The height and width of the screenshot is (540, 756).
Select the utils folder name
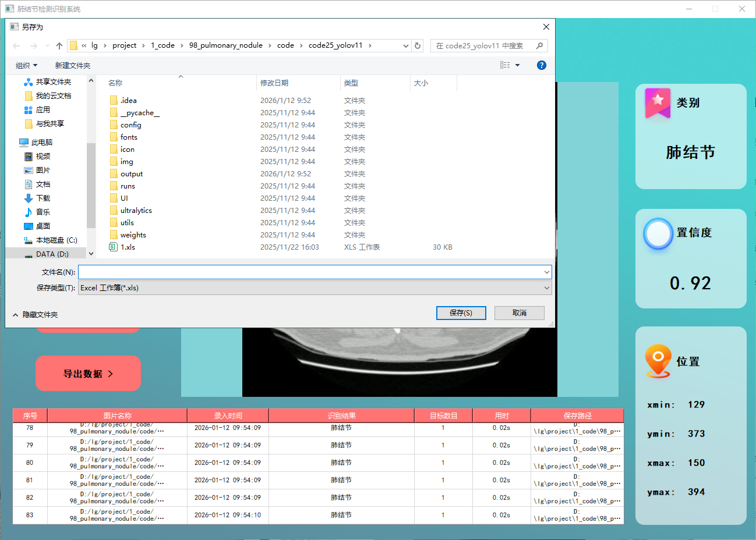coord(127,222)
